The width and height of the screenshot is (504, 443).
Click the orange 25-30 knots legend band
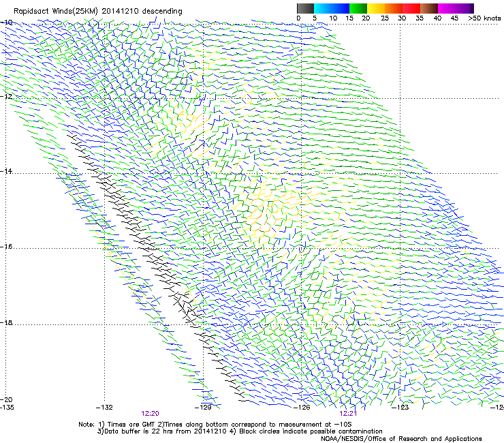[394, 8]
